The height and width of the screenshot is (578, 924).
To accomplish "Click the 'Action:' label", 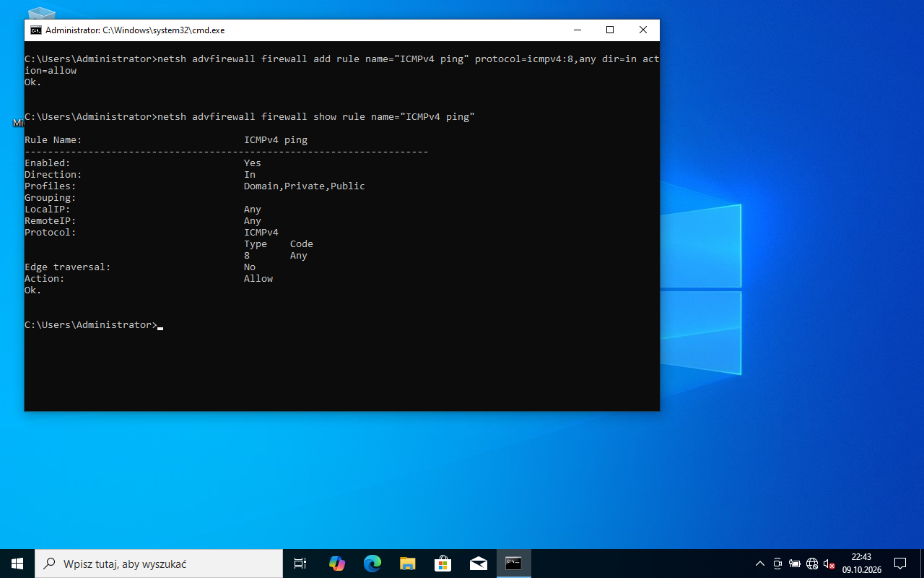I will pyautogui.click(x=45, y=279).
